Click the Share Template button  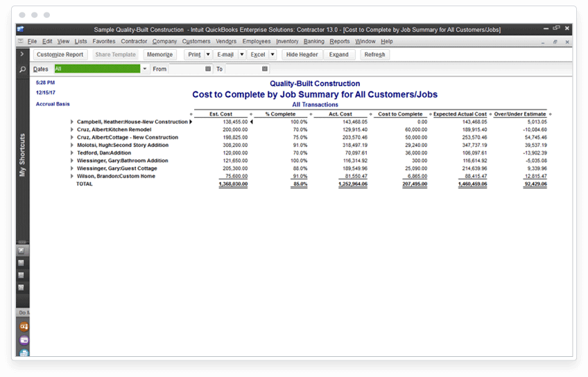point(116,54)
